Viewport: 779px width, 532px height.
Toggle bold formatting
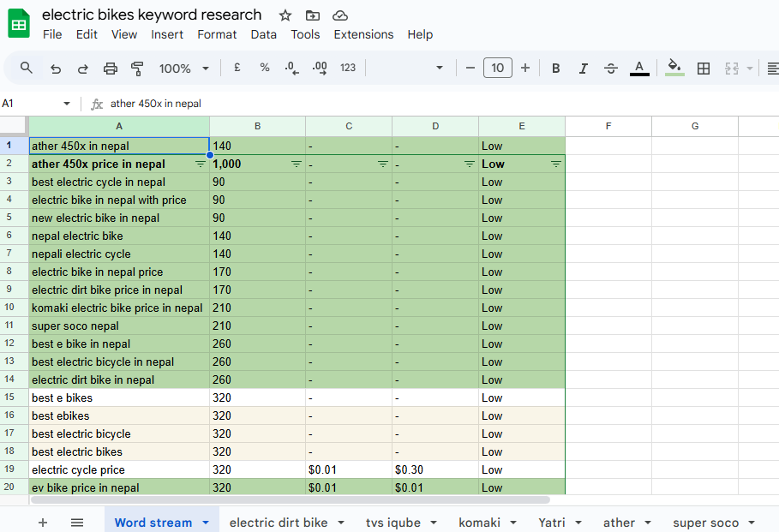[x=556, y=69]
